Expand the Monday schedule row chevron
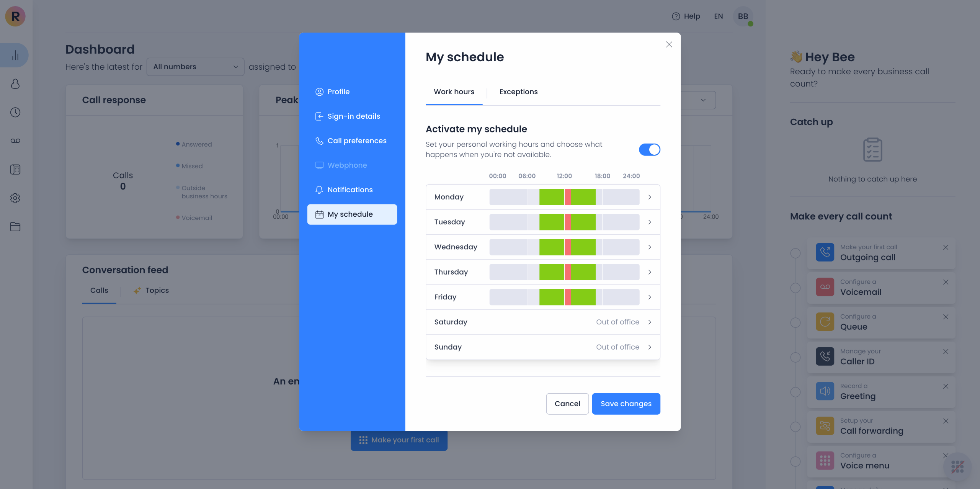The image size is (980, 489). (x=650, y=197)
